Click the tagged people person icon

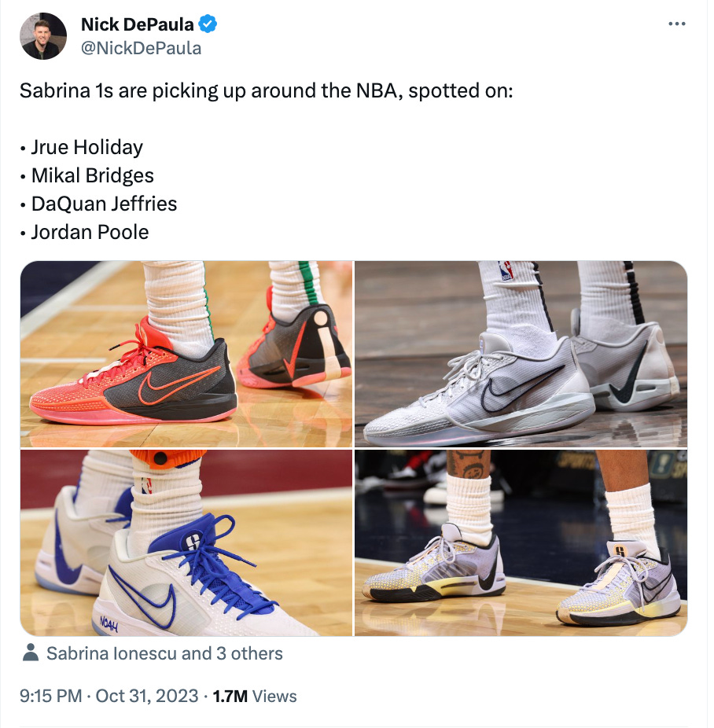pos(31,653)
